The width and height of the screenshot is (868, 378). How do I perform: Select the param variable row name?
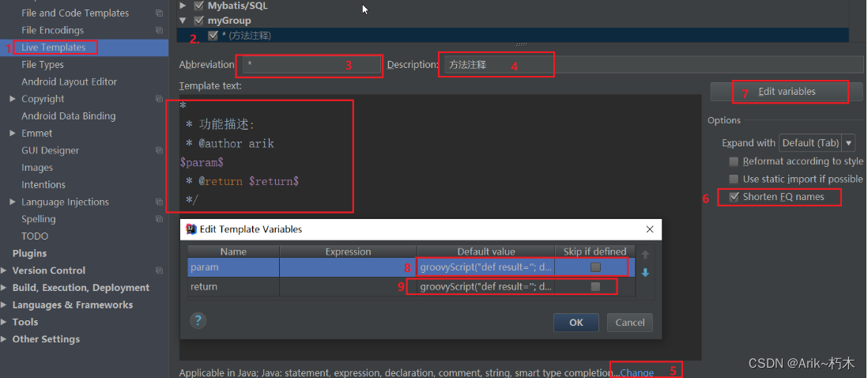[233, 267]
